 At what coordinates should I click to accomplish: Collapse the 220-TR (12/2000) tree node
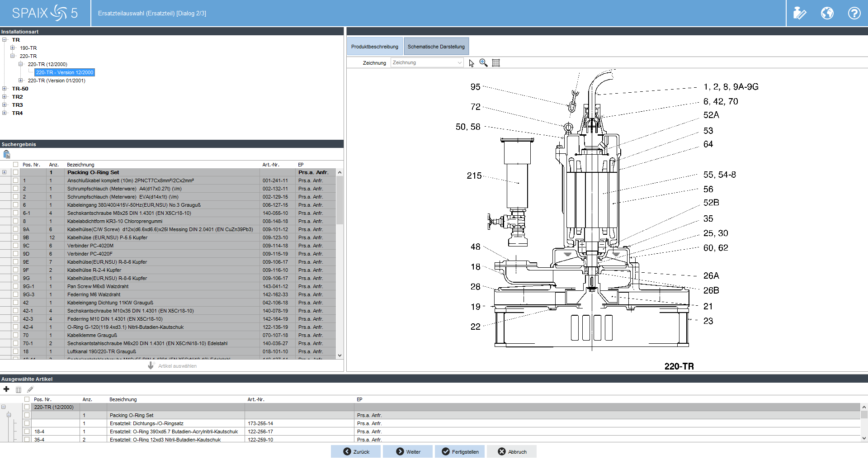click(21, 64)
